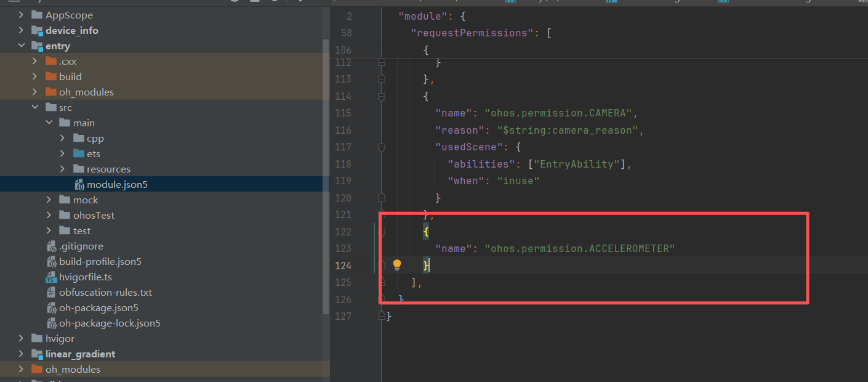Click line number 127 in the gutter

point(343,315)
